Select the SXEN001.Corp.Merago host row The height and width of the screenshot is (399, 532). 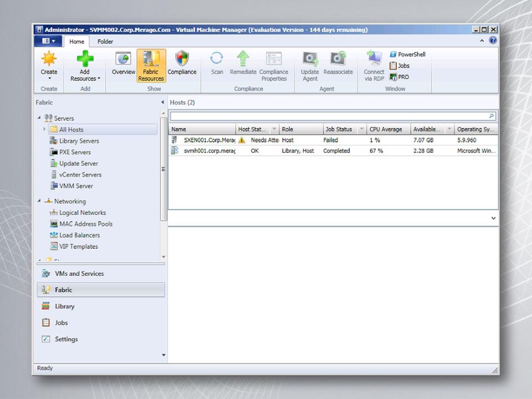point(333,140)
